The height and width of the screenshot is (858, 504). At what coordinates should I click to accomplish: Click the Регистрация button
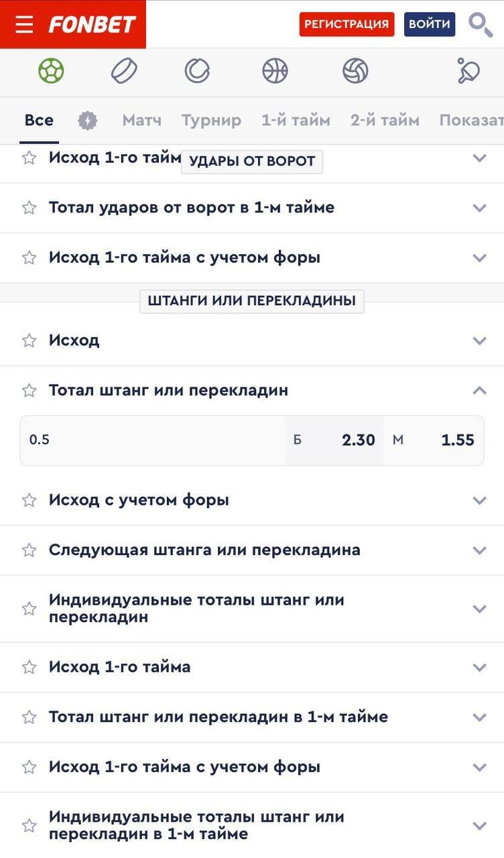(x=346, y=24)
